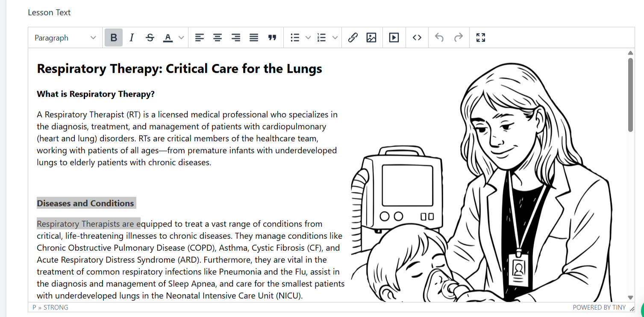Justify the text alignment
Viewport: 644px width, 317px height.
pos(254,38)
